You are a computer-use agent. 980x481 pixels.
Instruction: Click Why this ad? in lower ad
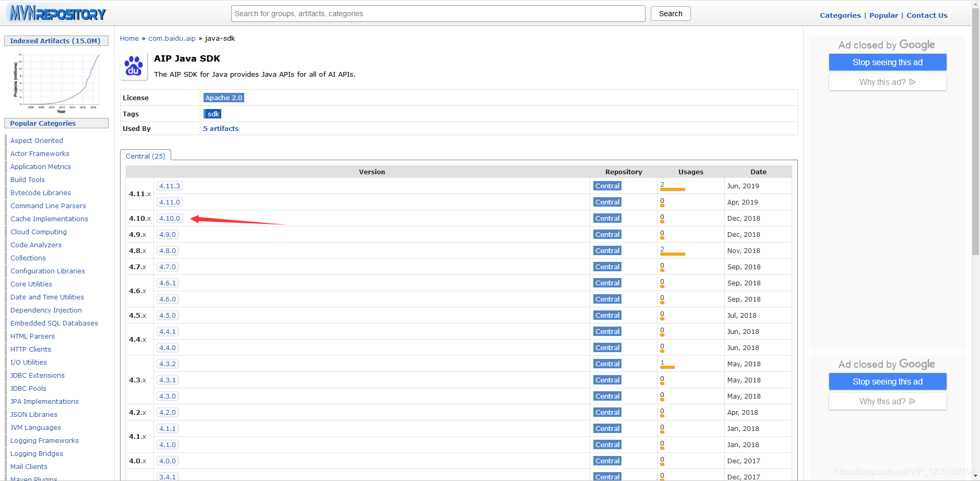pyautogui.click(x=887, y=401)
